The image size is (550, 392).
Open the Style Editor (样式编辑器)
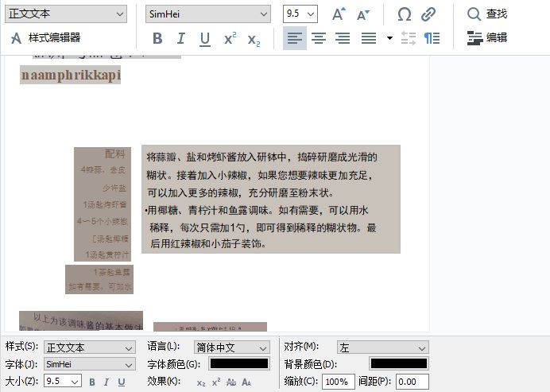coord(46,37)
